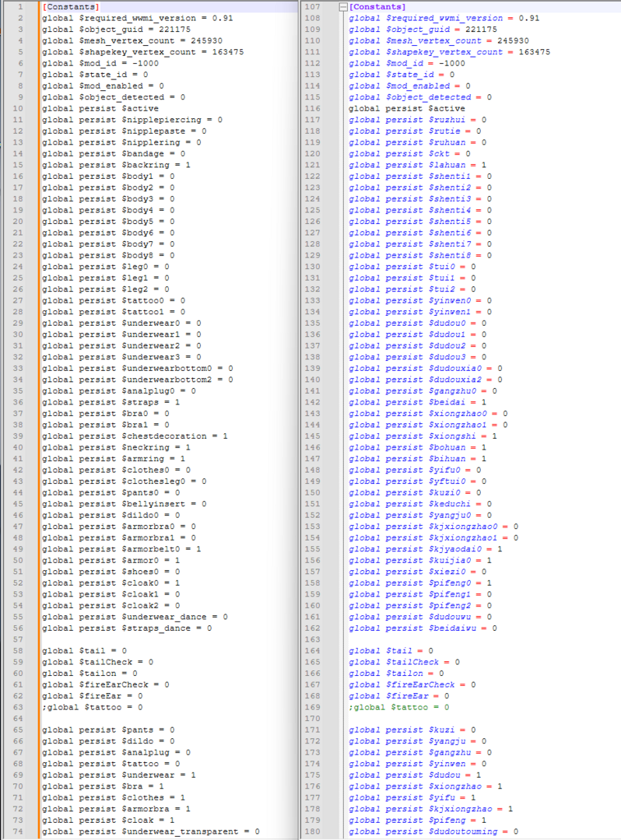Click the $tailon line in right pane
The image size is (621, 840).
[x=396, y=674]
